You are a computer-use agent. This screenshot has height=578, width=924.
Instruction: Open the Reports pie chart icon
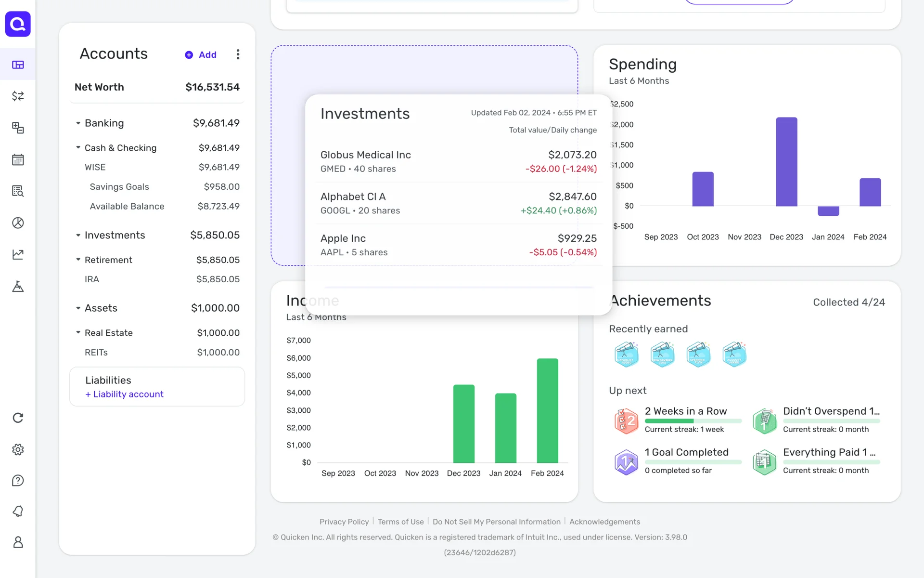point(18,223)
